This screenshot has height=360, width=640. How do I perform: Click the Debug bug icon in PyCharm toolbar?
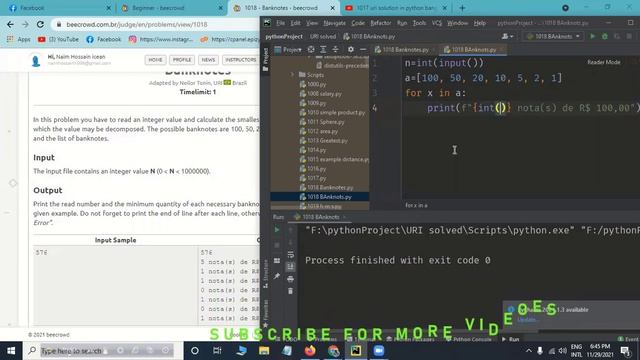pyautogui.click(x=605, y=36)
